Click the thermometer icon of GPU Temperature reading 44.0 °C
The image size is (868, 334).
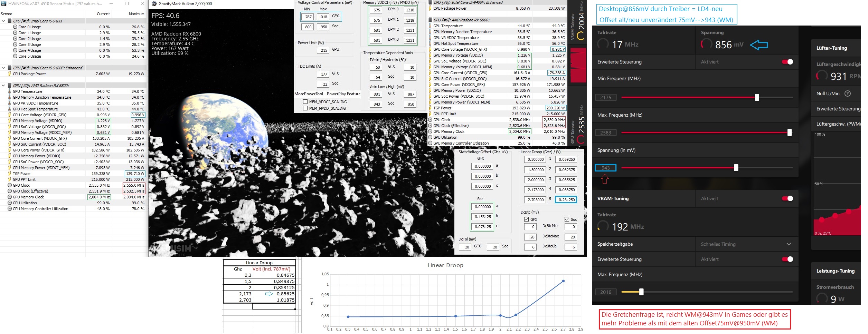click(430, 26)
